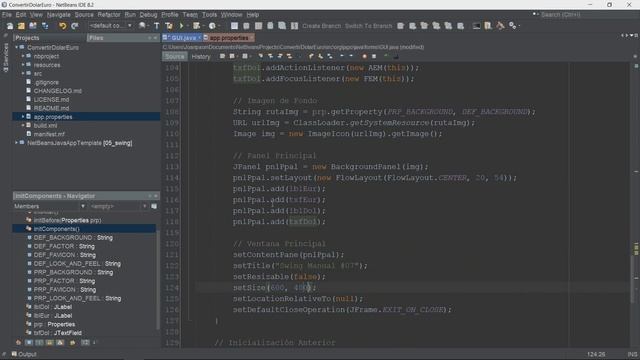Image resolution: width=640 pixels, height=360 pixels.
Task: Open the Output panel button
Action: click(24, 354)
